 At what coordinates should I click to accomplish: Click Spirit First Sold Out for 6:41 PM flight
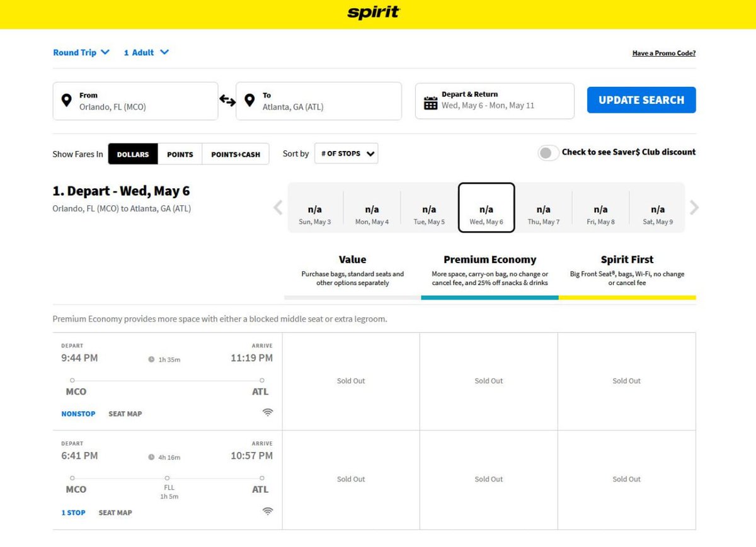click(627, 479)
